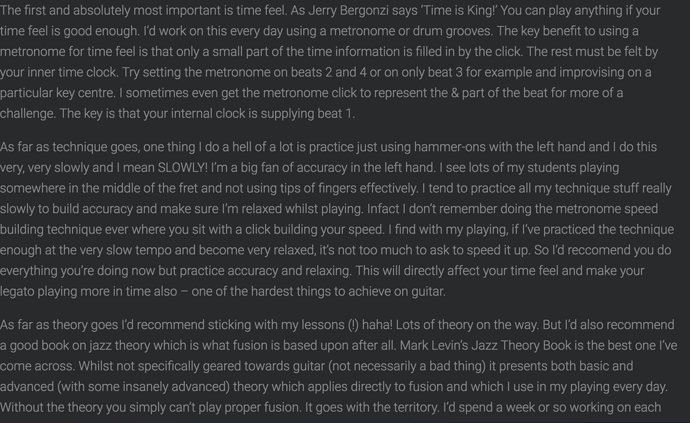Click the capitalized word 'SLOWLY!'
690x423 pixels.
182,168
